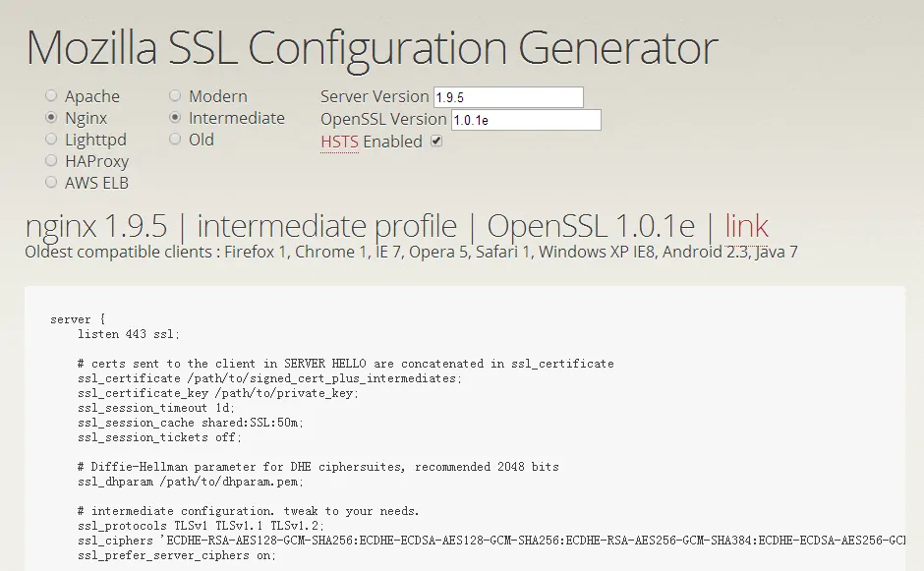Click the ssl_certificate_key line
This screenshot has width=924, height=571.
tap(218, 393)
